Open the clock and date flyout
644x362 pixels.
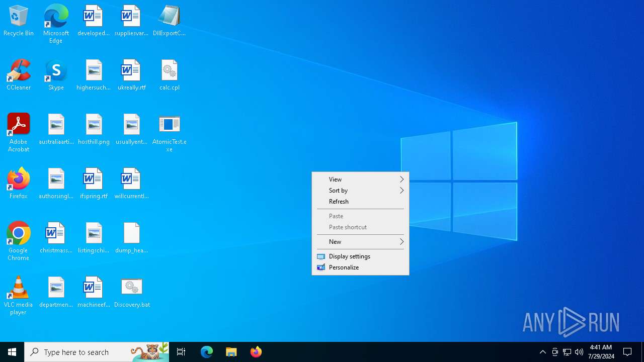click(x=601, y=352)
